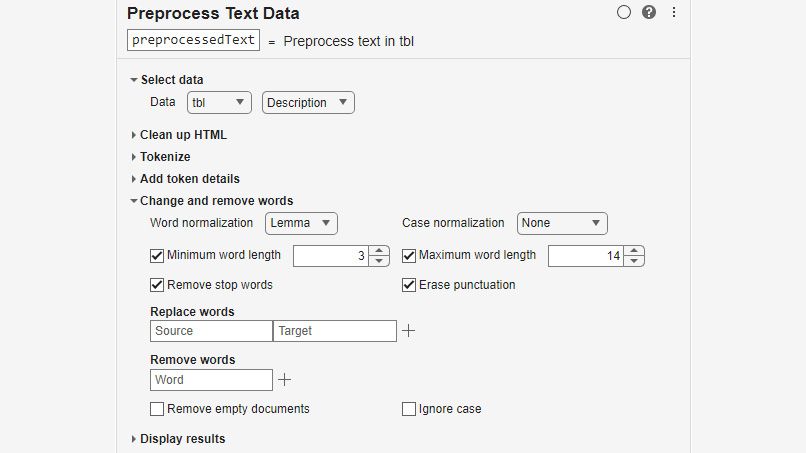
Task: Click the Source replace words field
Action: 211,331
